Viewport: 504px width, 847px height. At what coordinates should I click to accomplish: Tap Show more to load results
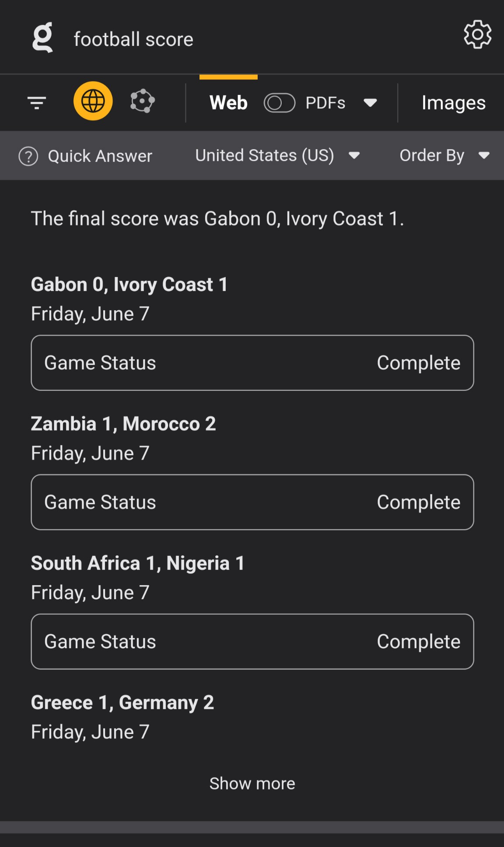[252, 784]
